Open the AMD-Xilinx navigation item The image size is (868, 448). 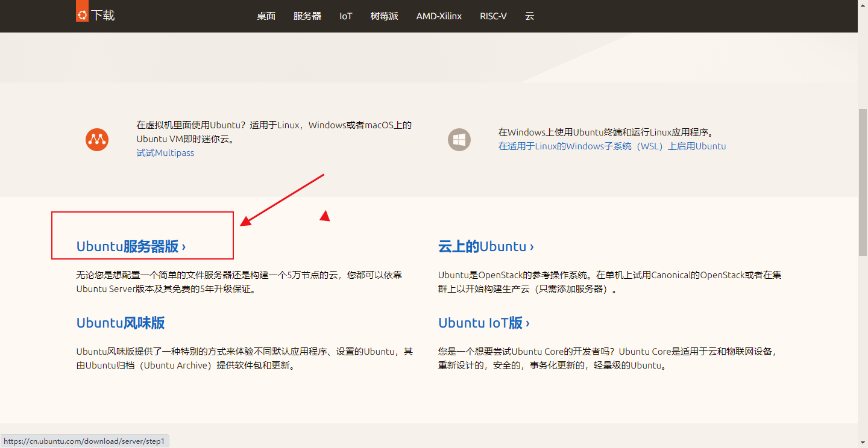(x=439, y=16)
